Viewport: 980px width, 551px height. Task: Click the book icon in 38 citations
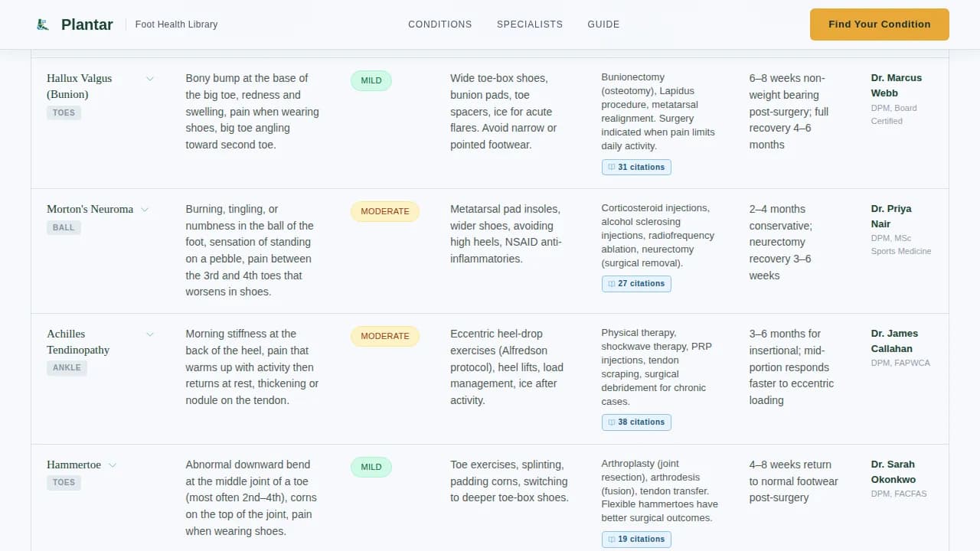pyautogui.click(x=612, y=422)
